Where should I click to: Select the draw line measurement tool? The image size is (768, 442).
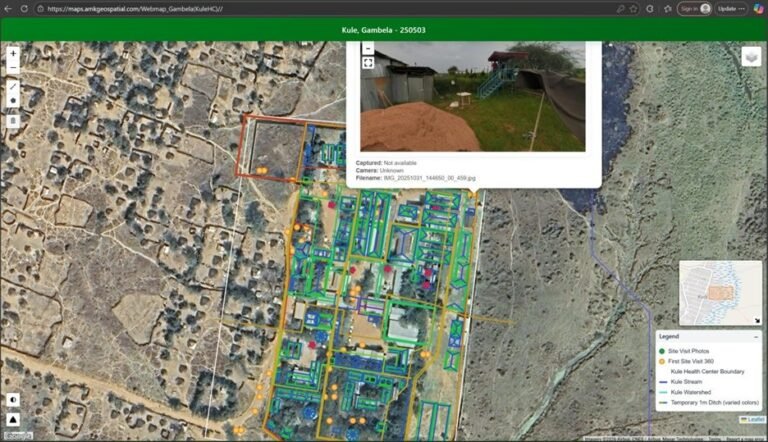(x=13, y=86)
